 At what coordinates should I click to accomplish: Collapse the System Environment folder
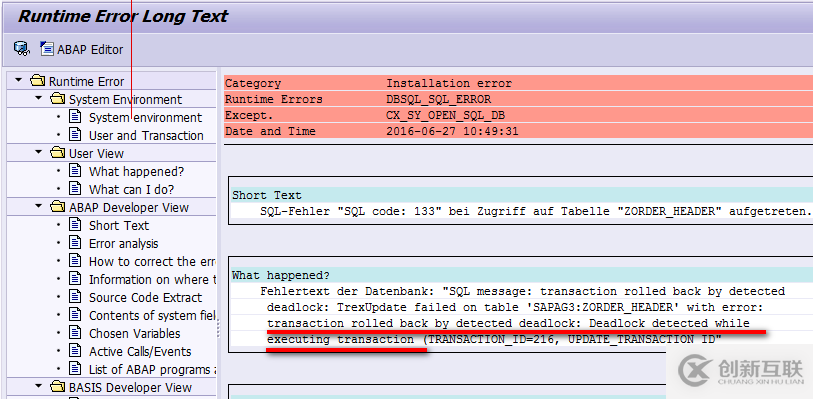(x=38, y=98)
